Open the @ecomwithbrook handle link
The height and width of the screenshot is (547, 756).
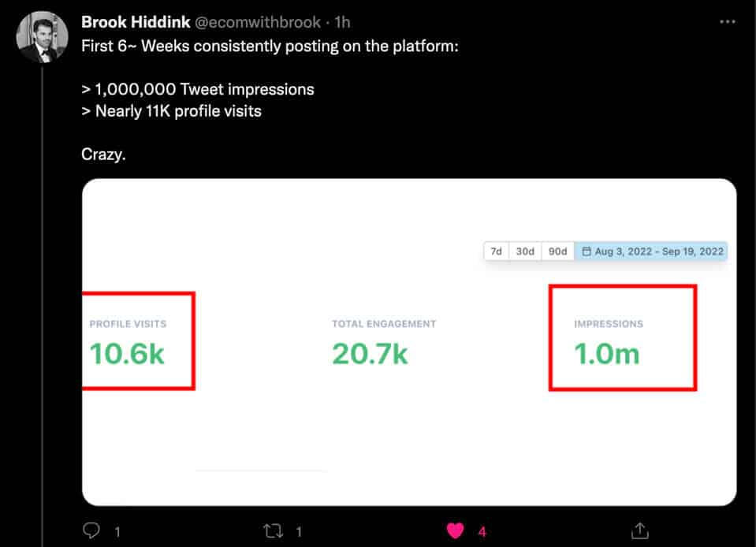pyautogui.click(x=254, y=22)
